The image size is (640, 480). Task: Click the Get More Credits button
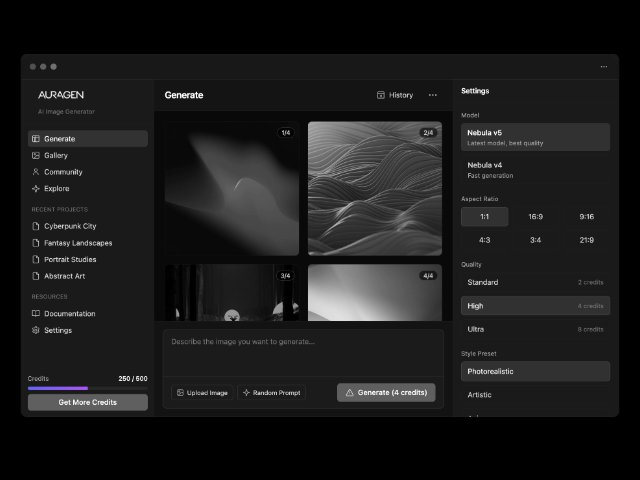(x=88, y=402)
